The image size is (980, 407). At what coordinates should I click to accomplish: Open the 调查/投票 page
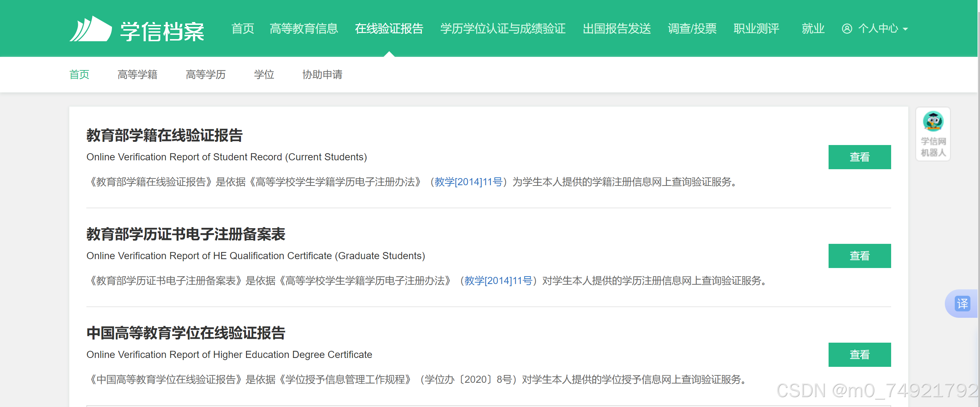pyautogui.click(x=692, y=29)
